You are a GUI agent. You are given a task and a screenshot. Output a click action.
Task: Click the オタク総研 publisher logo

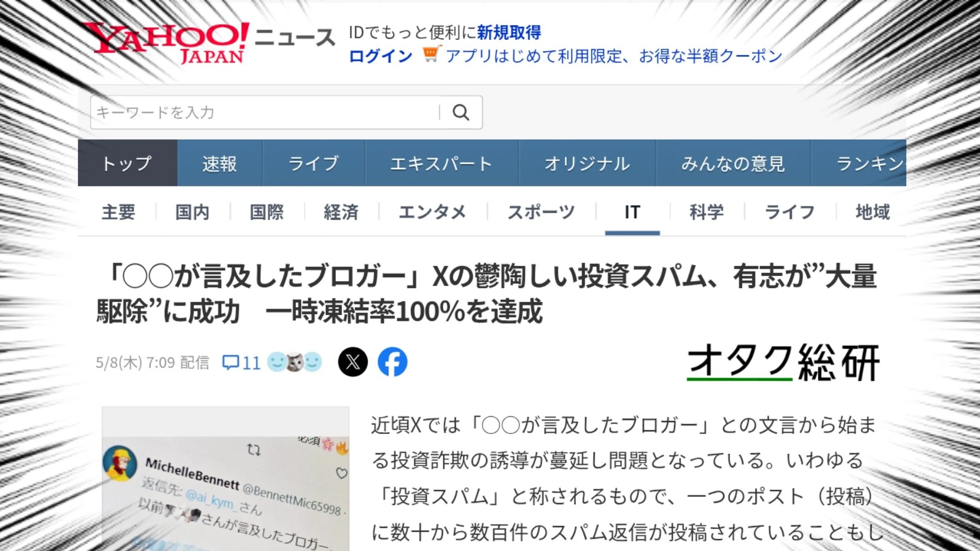[x=783, y=363]
